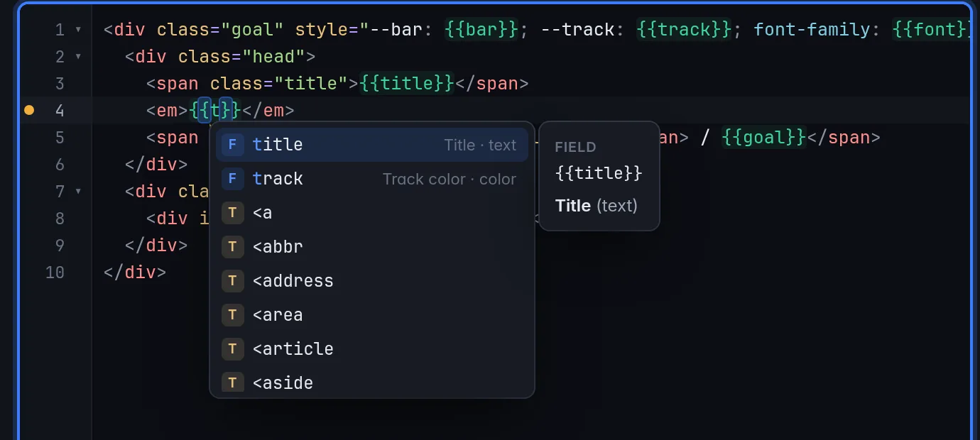The image size is (980, 440).
Task: Click line number 5 in the gutter
Action: click(60, 138)
